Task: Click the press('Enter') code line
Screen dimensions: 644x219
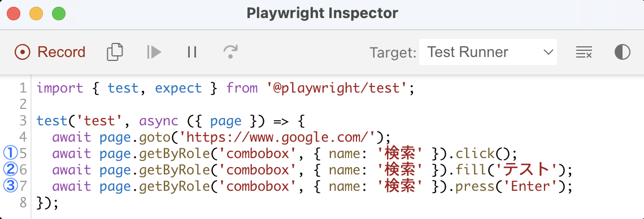Action: click(x=312, y=187)
